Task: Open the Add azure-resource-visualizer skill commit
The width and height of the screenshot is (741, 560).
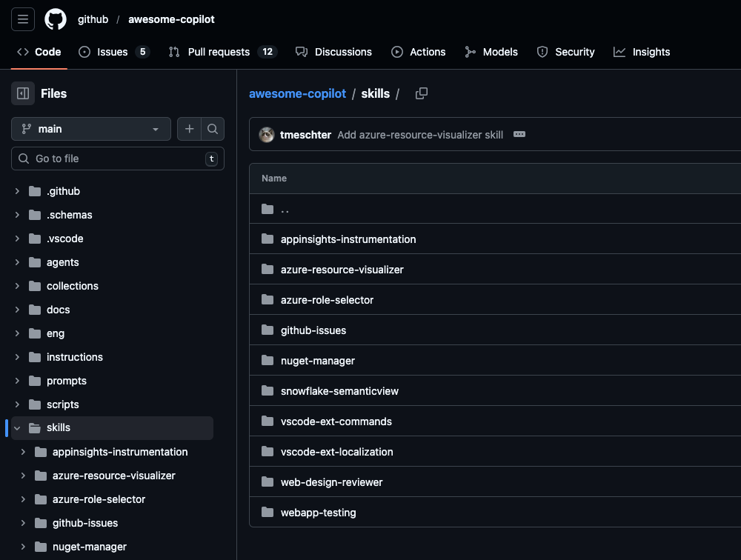Action: [420, 135]
